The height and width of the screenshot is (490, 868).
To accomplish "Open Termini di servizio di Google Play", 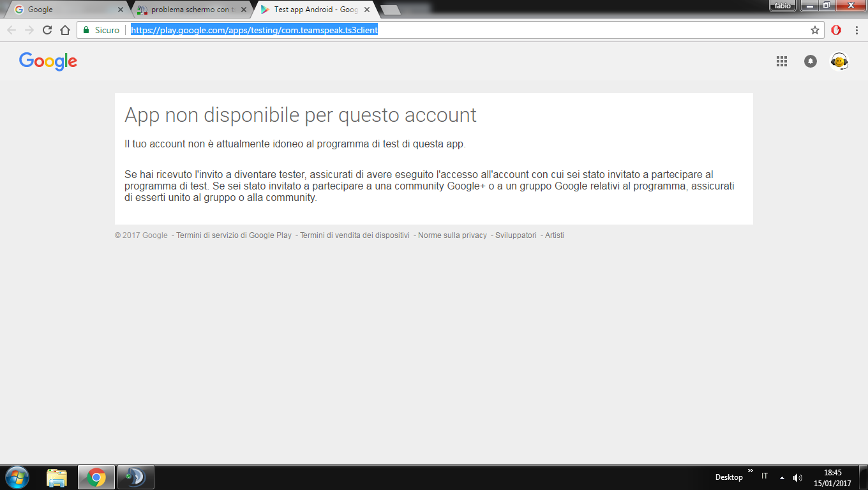I will [234, 235].
